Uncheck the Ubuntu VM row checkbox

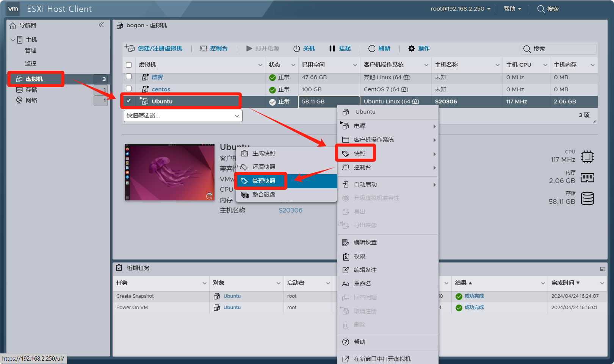point(129,101)
